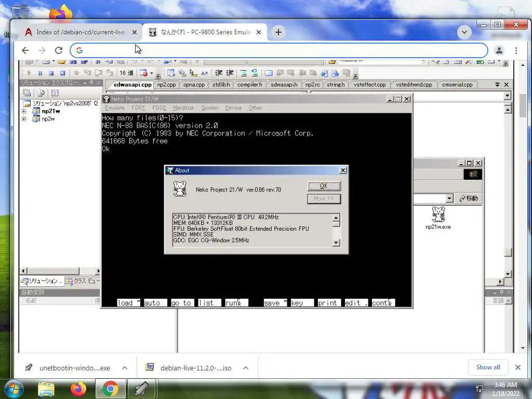
Task: Select the opna.cpp editor tab
Action: pos(194,85)
